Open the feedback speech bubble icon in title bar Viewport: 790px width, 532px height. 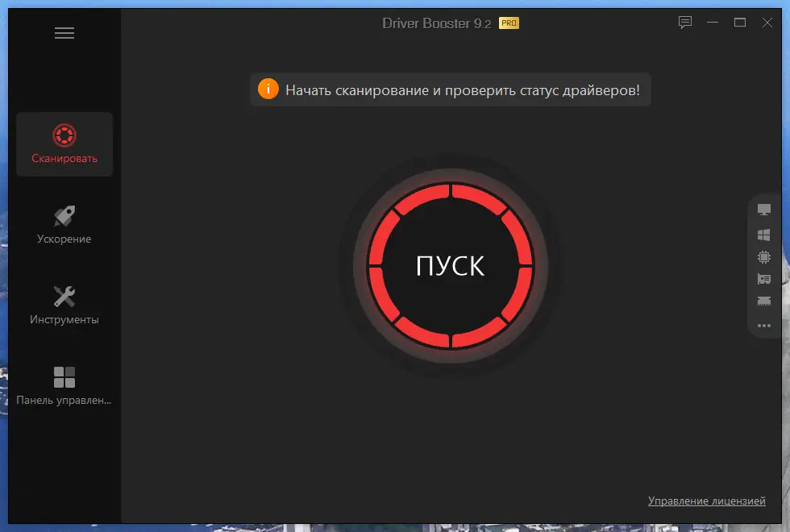click(x=684, y=23)
